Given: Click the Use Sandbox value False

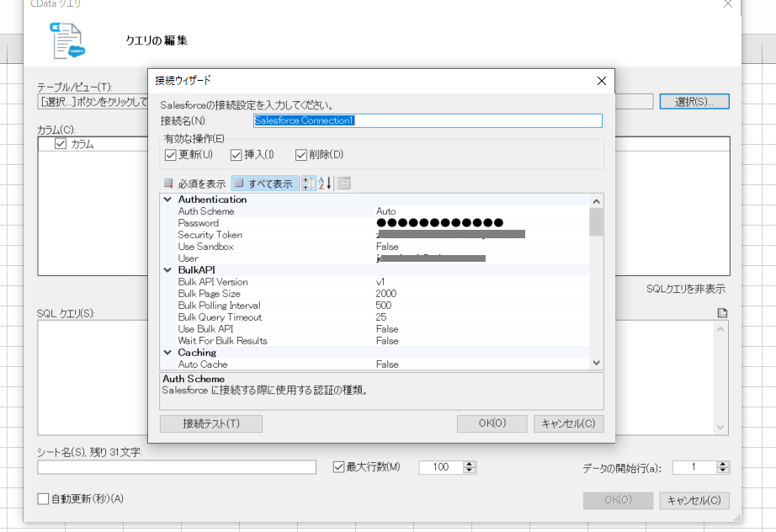Looking at the screenshot, I should pos(387,247).
